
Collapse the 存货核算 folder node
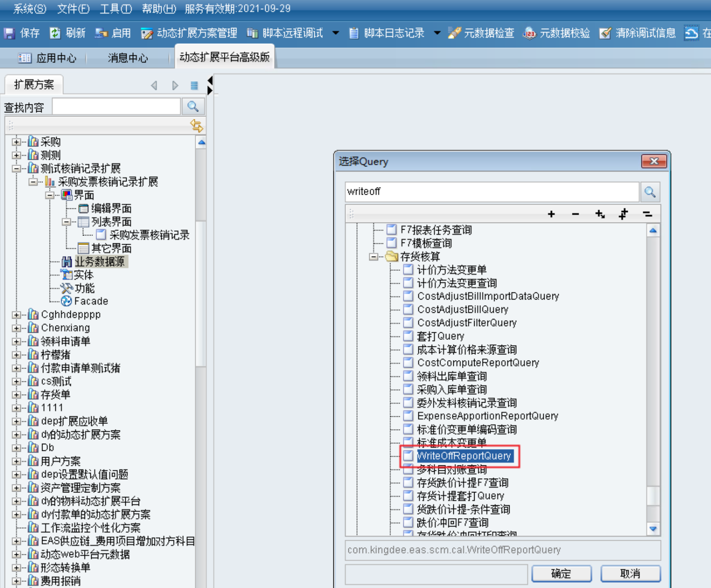pyautogui.click(x=374, y=257)
